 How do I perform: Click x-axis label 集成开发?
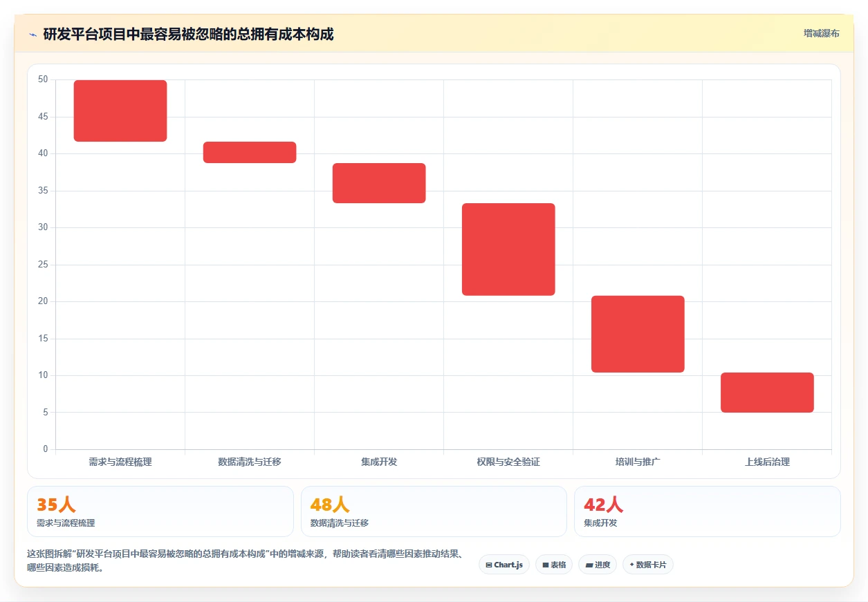tap(379, 462)
